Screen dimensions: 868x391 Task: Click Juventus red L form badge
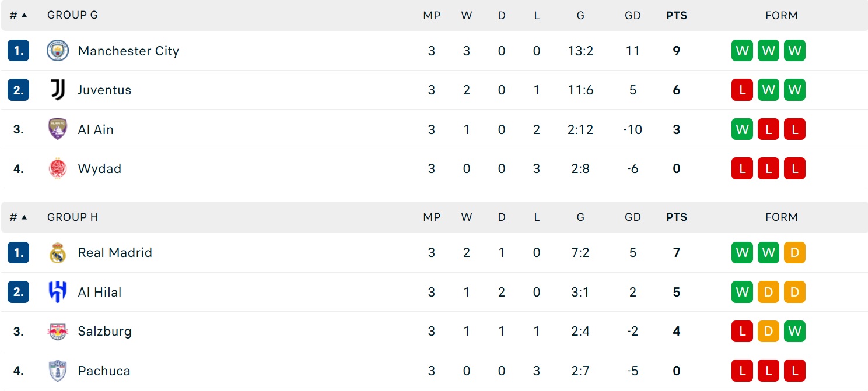743,90
